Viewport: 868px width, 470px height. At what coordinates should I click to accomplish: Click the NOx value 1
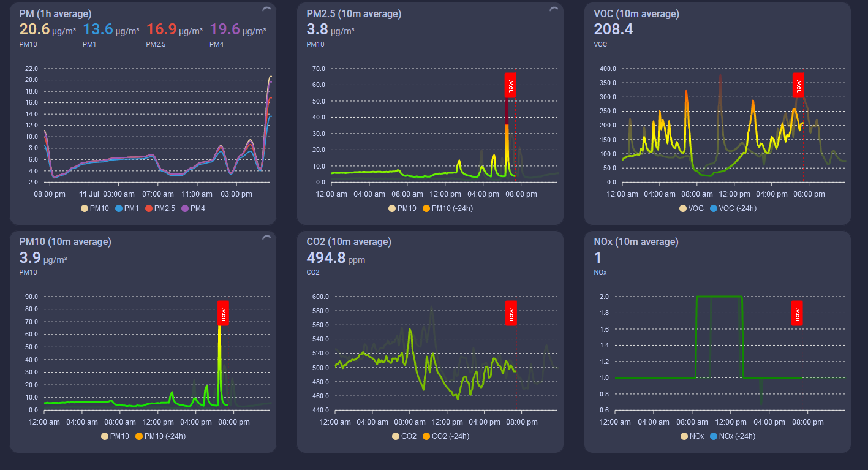pyautogui.click(x=598, y=257)
